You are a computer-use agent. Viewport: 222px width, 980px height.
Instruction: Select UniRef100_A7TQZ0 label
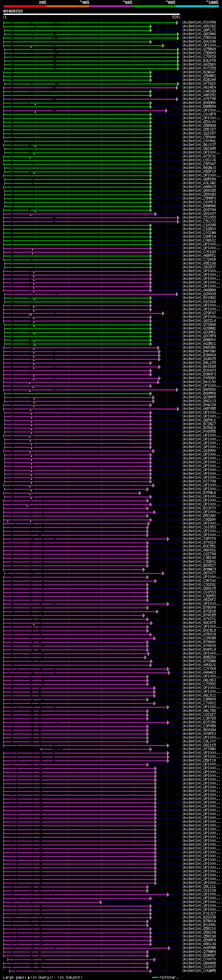click(x=199, y=83)
